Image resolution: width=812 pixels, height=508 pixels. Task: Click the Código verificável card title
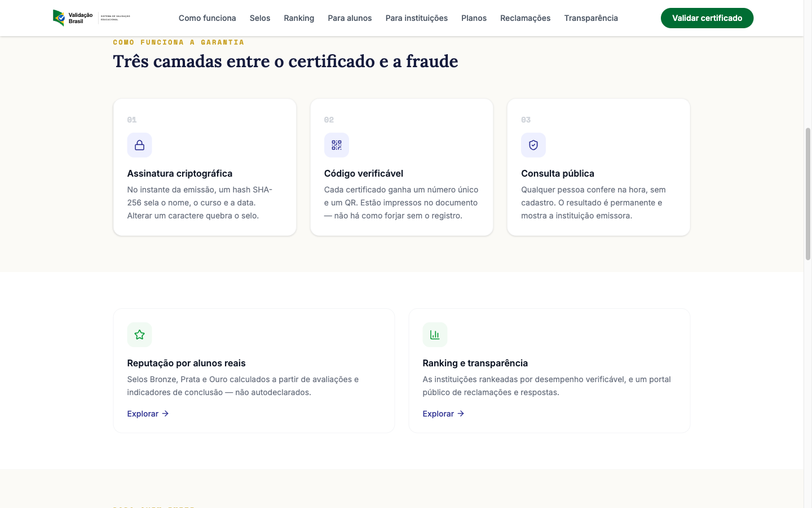[x=364, y=173]
